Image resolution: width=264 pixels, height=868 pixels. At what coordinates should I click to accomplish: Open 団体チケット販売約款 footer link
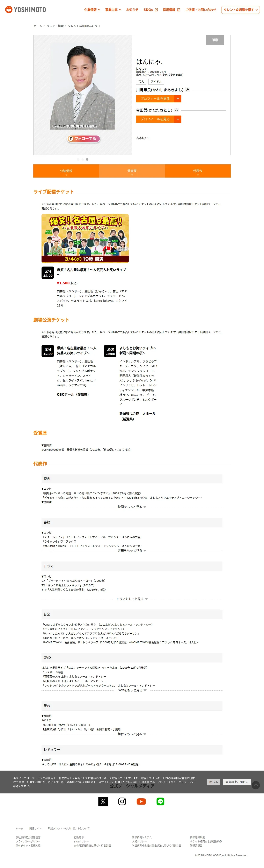coord(28,845)
